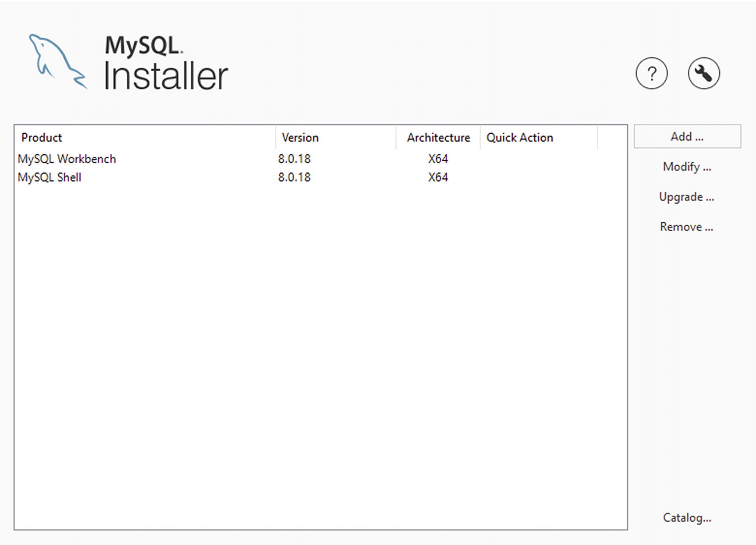Image resolution: width=756 pixels, height=545 pixels.
Task: Click the MySQL dolphin logo
Action: pyautogui.click(x=58, y=61)
